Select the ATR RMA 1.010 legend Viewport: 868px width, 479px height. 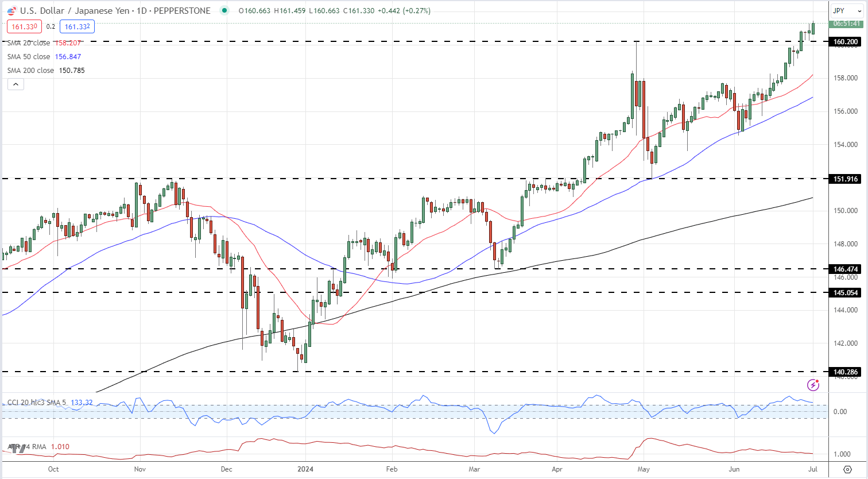pyautogui.click(x=38, y=447)
